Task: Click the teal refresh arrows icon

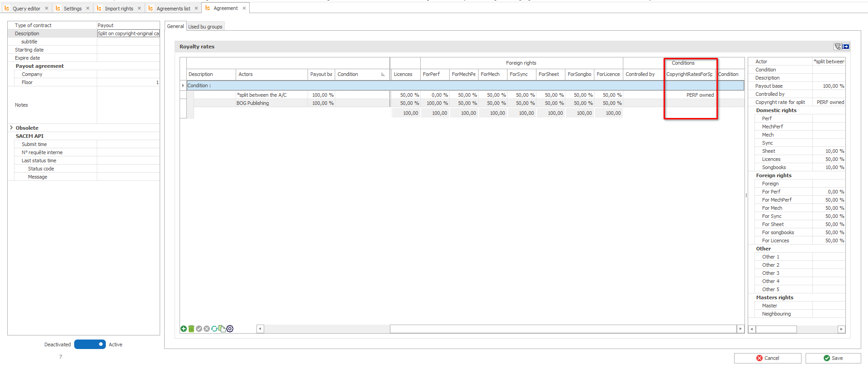Action: tap(214, 329)
